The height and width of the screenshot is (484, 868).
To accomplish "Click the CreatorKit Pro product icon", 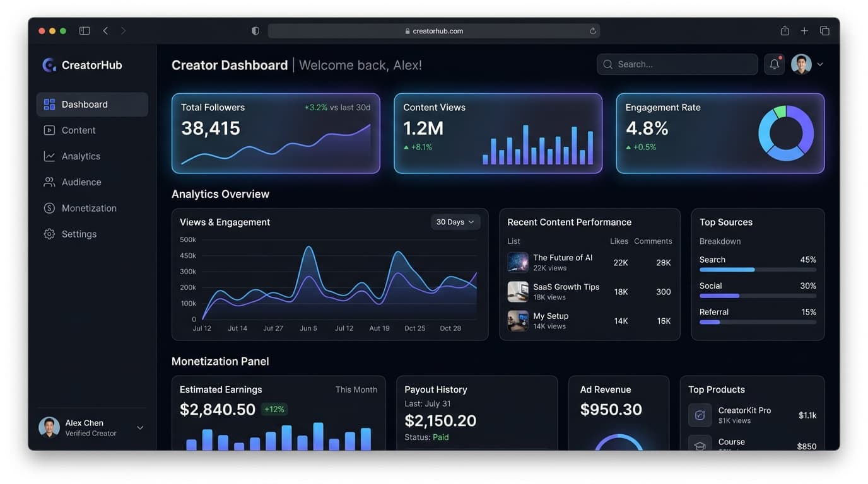I will [700, 415].
